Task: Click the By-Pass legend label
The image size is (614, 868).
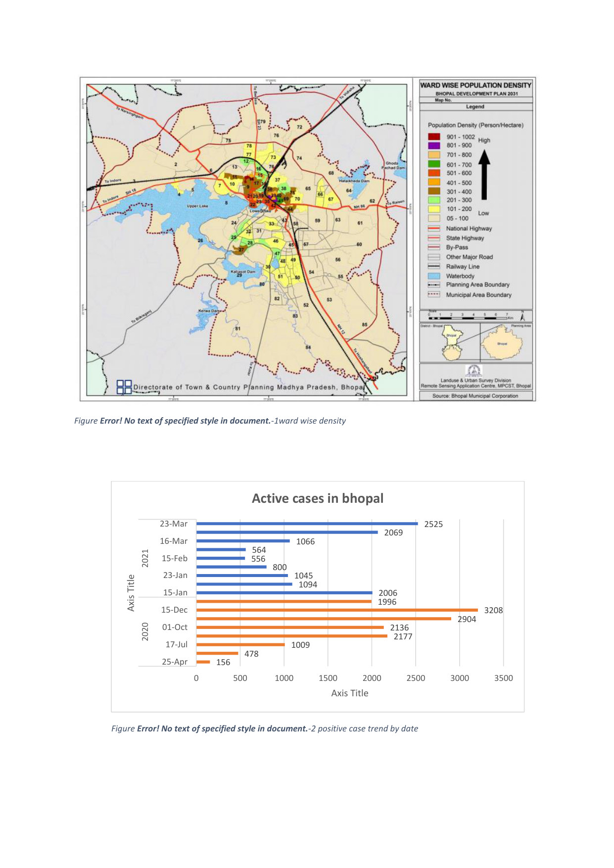Action: pyautogui.click(x=457, y=247)
